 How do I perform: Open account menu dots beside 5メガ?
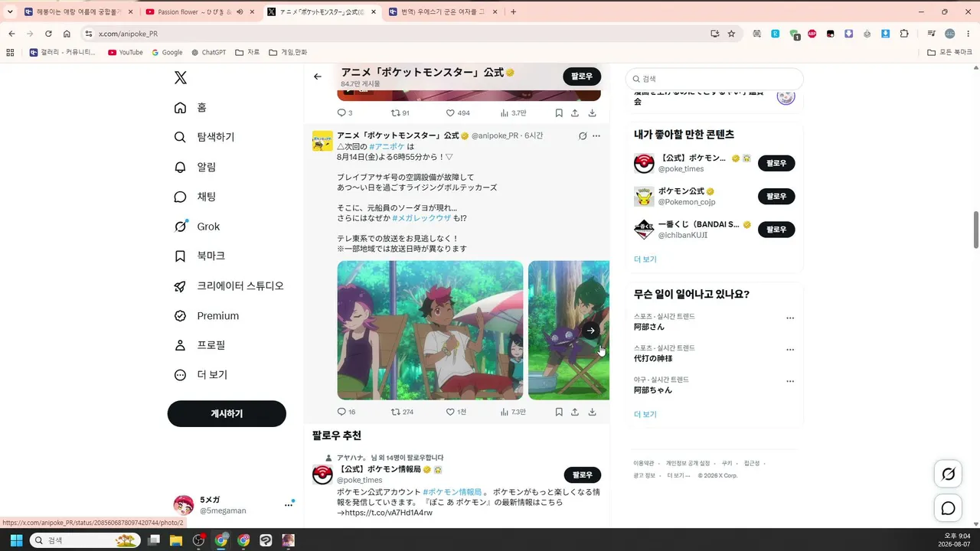point(289,504)
